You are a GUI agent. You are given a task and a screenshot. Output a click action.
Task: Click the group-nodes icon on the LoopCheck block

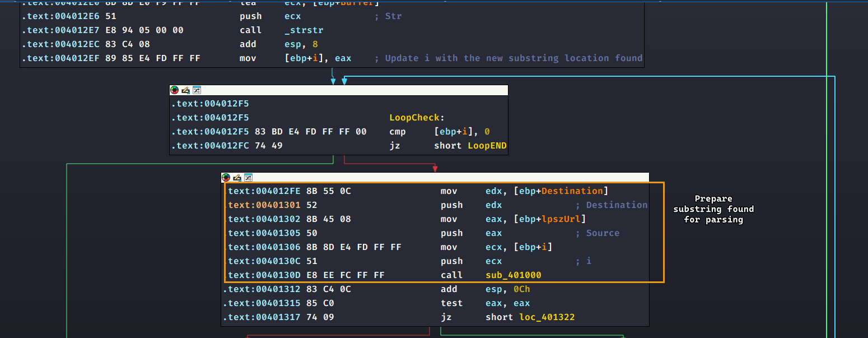196,90
